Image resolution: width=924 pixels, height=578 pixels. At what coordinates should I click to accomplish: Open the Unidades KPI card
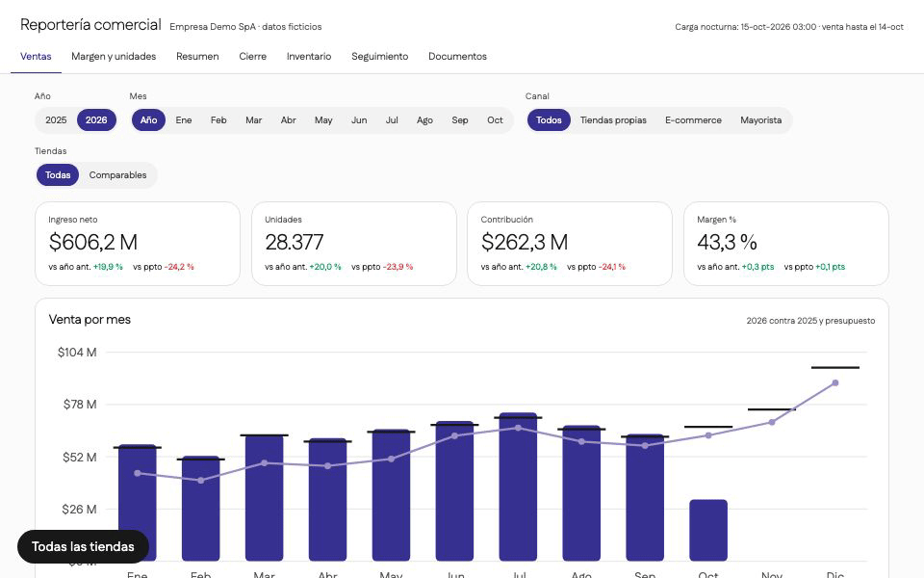click(353, 244)
